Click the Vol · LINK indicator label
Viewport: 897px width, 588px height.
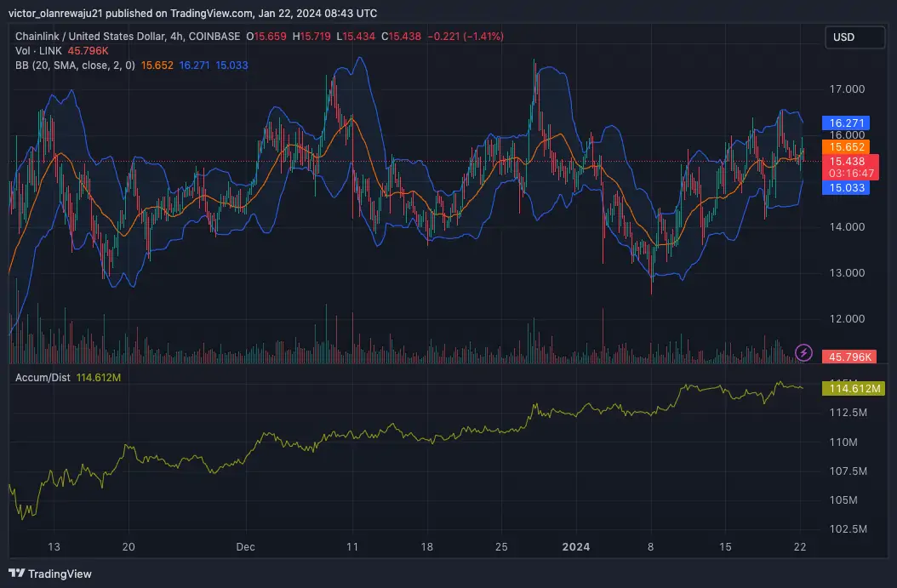tap(38, 51)
